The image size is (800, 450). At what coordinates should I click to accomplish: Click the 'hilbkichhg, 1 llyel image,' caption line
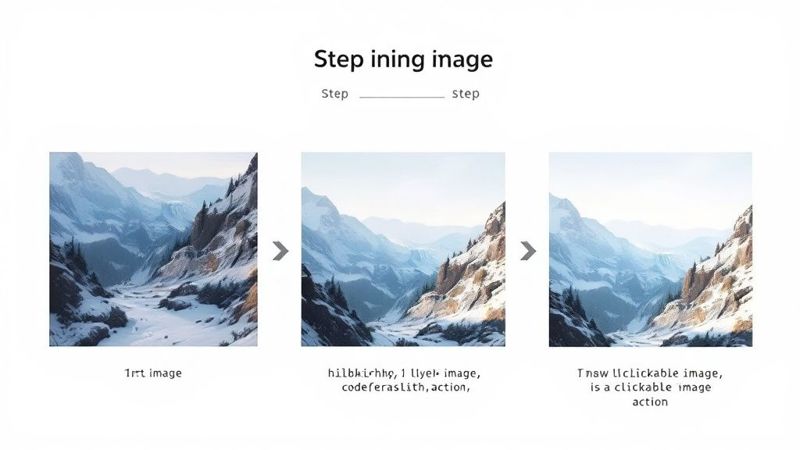point(404,373)
